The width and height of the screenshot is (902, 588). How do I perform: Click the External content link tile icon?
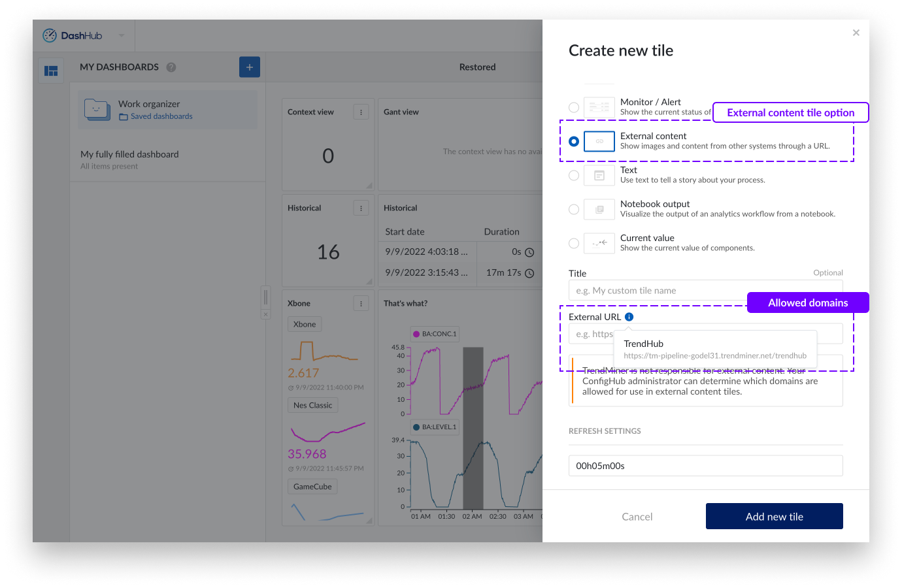click(x=599, y=141)
